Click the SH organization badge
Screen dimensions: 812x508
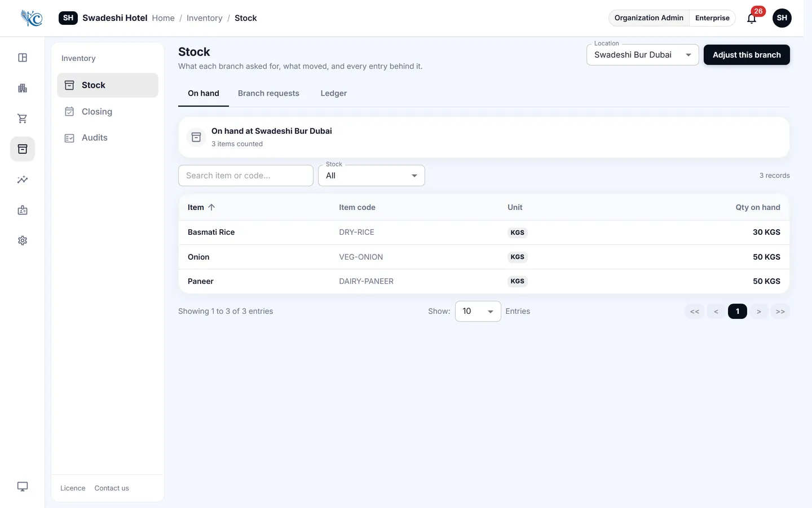coord(68,18)
